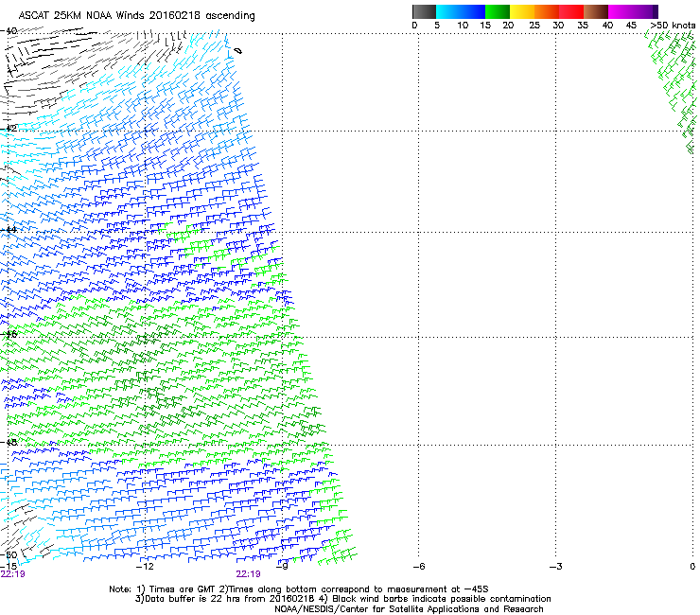Click the '30' tick label on color scale
The width and height of the screenshot is (700, 615).
558,26
